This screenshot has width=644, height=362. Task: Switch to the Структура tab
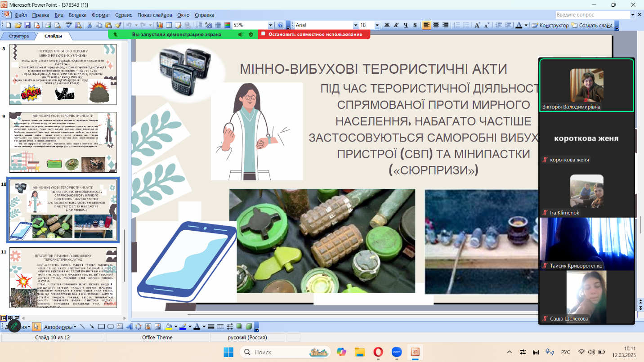click(x=19, y=36)
